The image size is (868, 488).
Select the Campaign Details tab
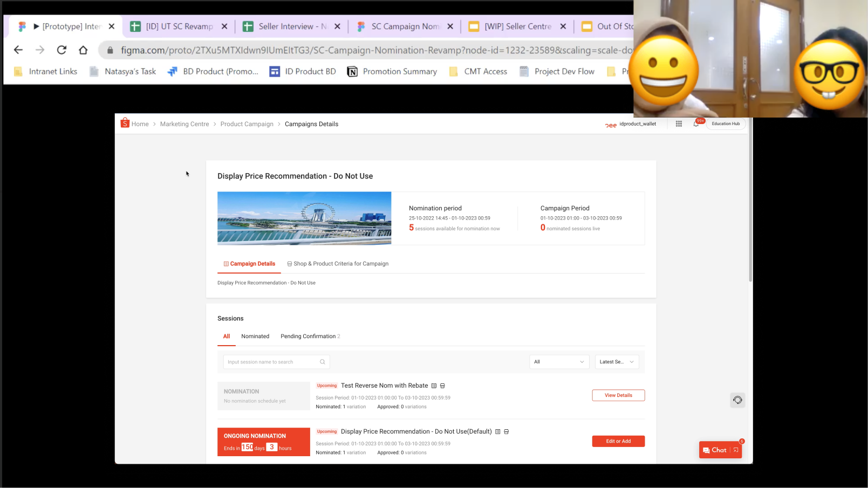point(249,264)
